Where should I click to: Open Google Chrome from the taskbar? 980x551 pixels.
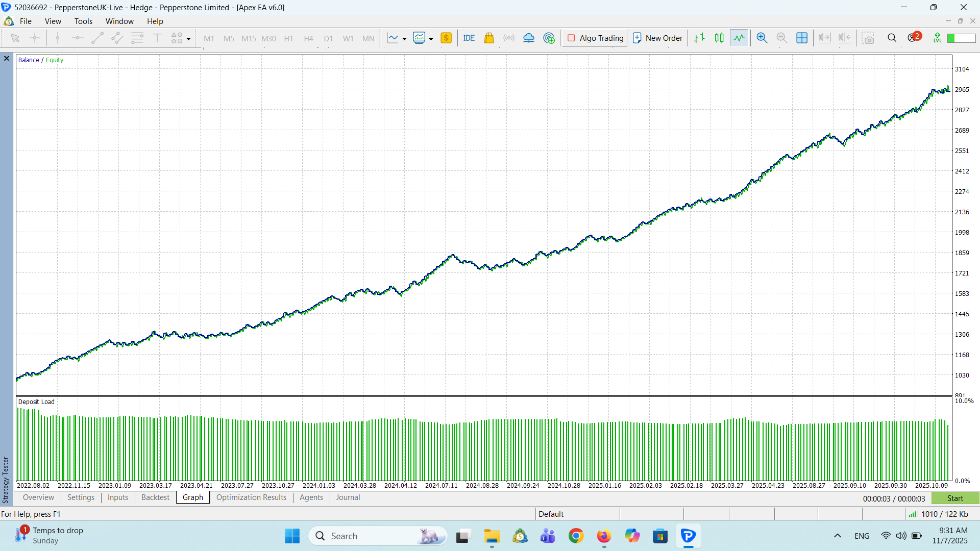pos(576,536)
